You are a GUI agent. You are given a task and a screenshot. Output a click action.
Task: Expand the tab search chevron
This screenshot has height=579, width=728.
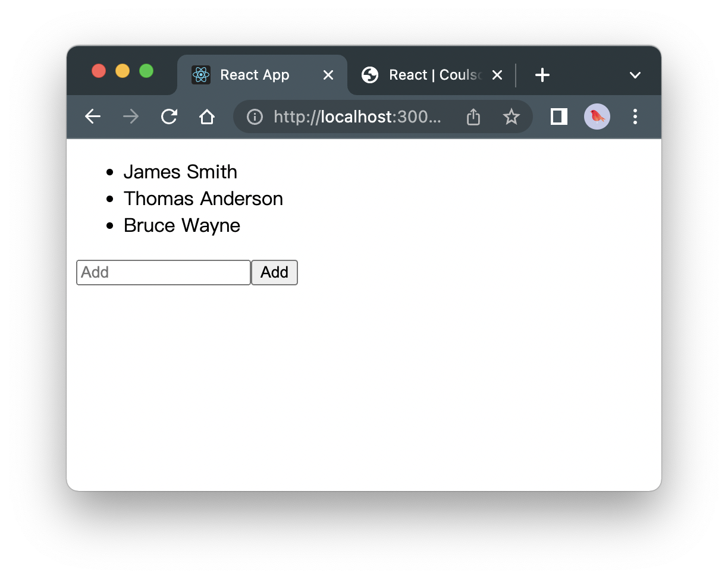click(635, 75)
